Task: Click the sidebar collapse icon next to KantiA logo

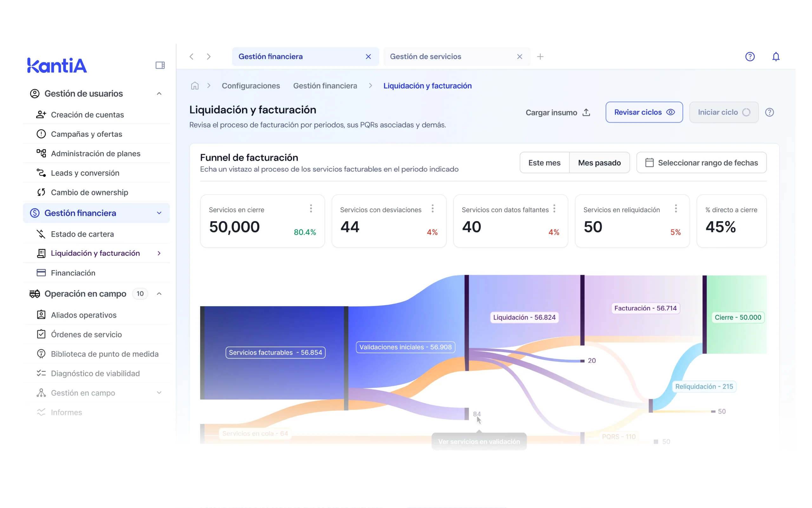Action: click(160, 65)
